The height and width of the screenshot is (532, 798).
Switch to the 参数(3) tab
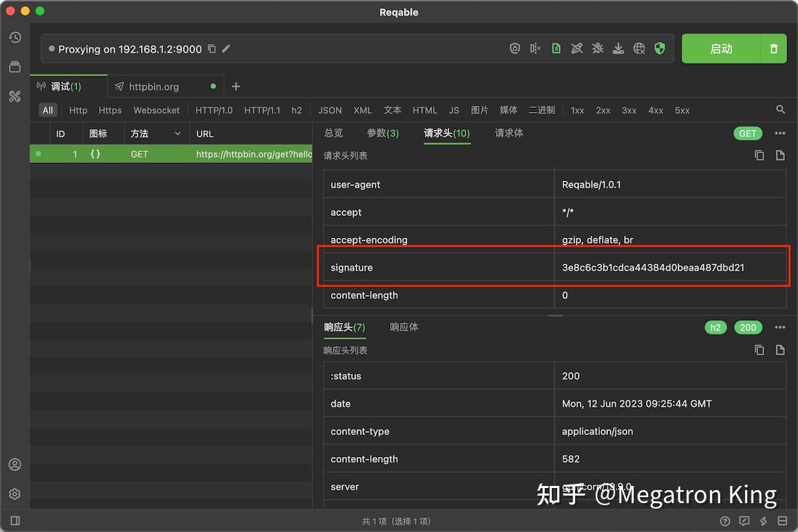[x=382, y=133]
